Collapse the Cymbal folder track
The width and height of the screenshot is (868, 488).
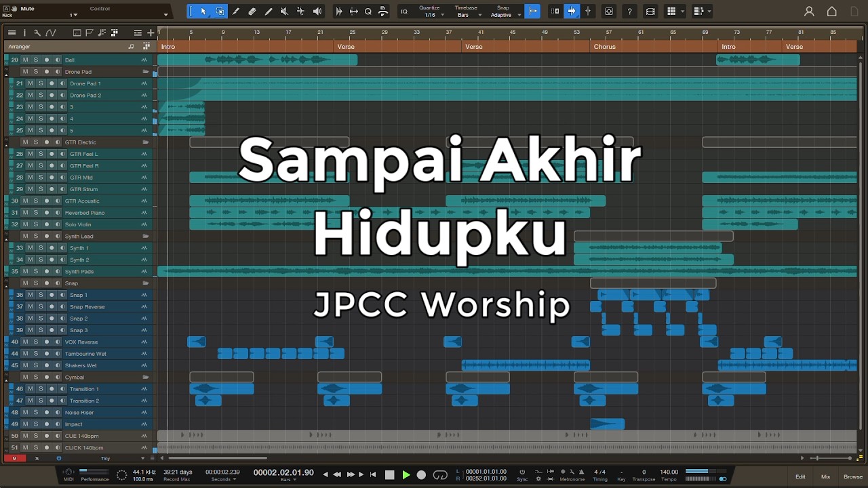(x=7, y=380)
